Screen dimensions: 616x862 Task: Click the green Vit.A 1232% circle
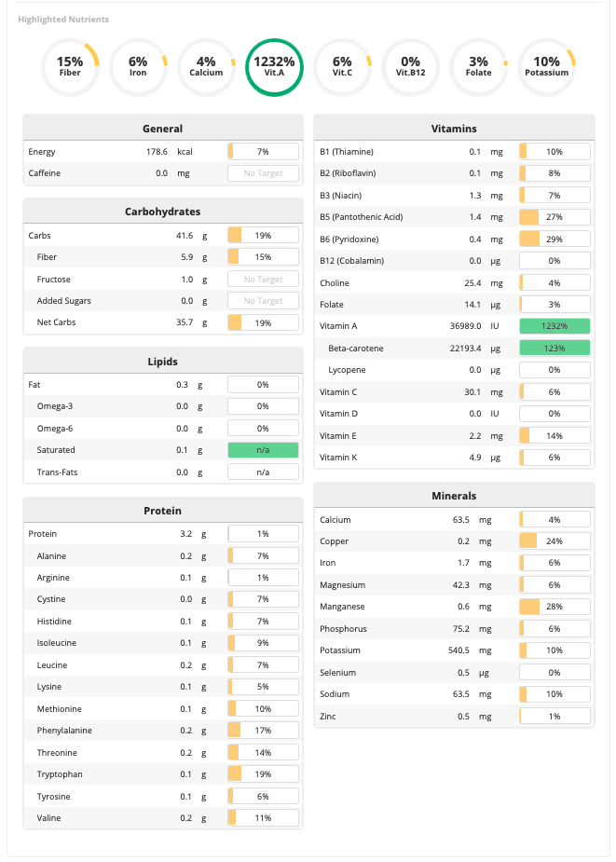point(274,67)
